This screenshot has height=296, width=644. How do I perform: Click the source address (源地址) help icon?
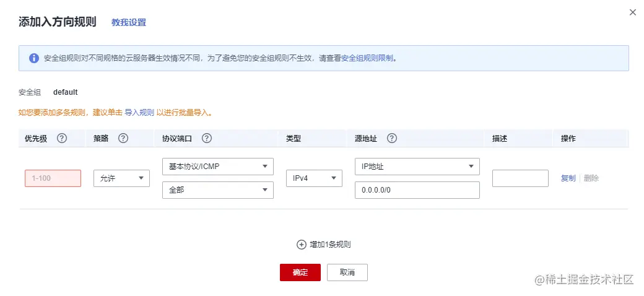pyautogui.click(x=392, y=138)
